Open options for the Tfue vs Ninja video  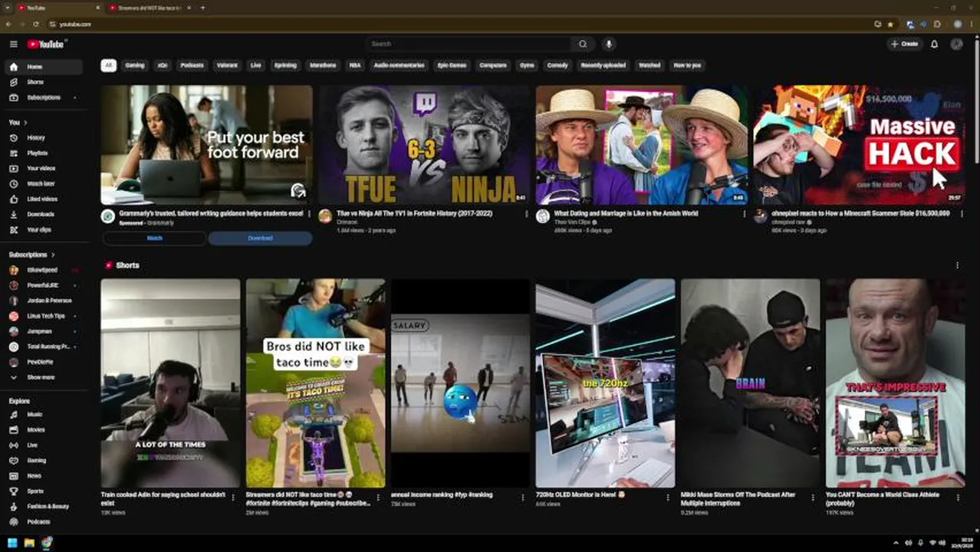coord(526,214)
